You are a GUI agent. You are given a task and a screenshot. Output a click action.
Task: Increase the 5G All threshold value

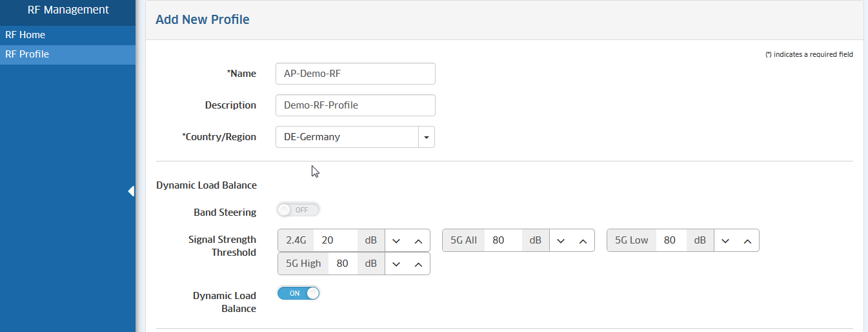click(583, 241)
